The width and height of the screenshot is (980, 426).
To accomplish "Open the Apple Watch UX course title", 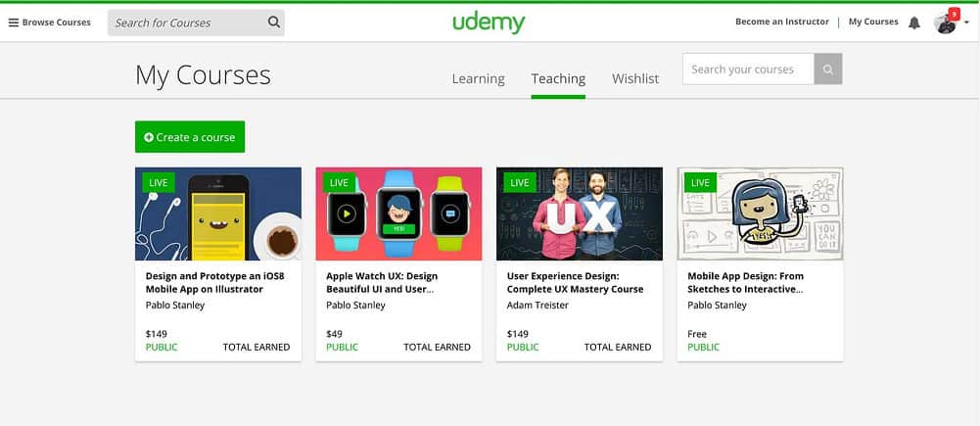I will point(382,283).
